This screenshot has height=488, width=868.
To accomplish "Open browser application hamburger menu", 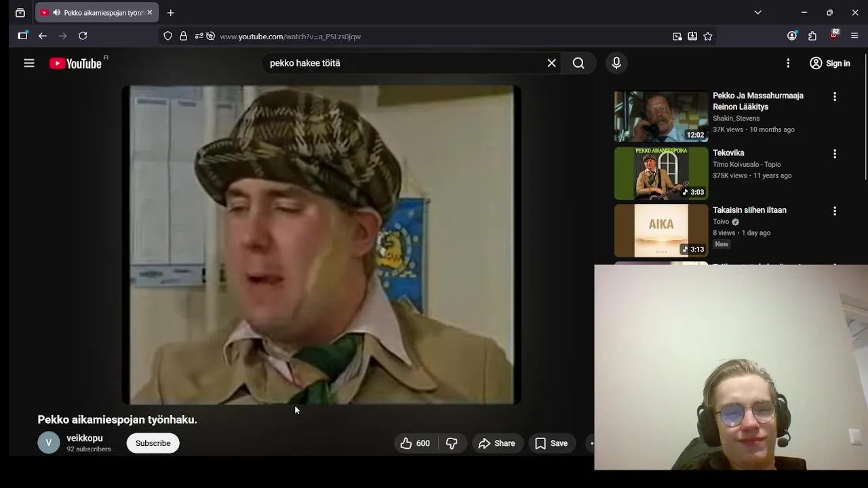I will tap(854, 36).
